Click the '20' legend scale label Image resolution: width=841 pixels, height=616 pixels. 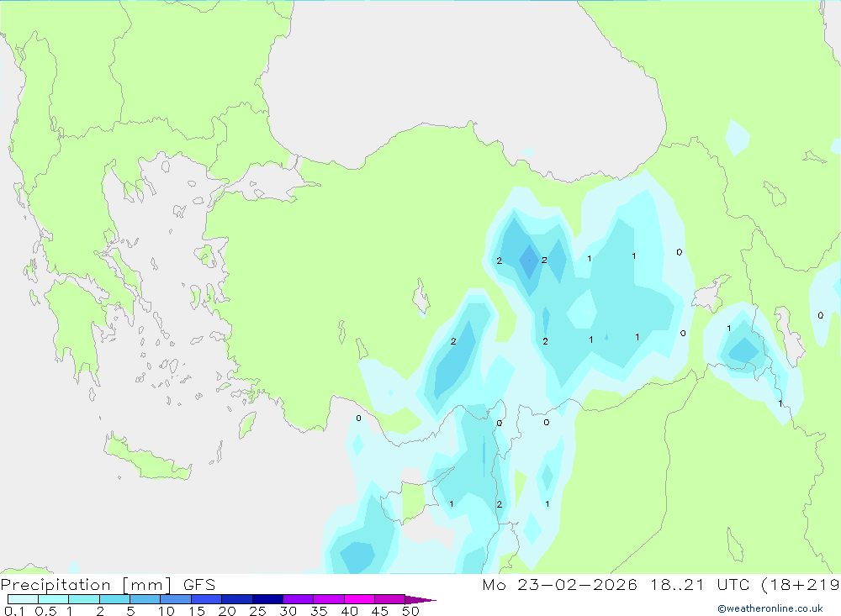(227, 611)
